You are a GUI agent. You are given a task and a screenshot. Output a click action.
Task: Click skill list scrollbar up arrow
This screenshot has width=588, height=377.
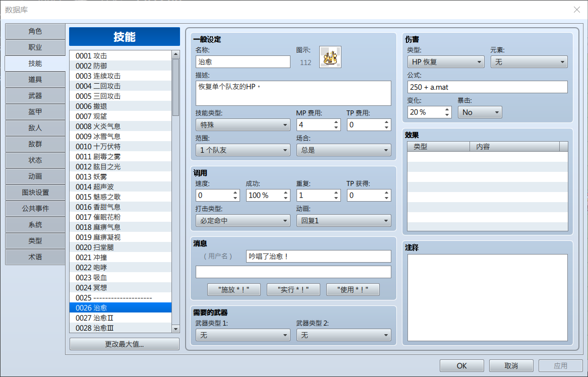click(x=175, y=54)
